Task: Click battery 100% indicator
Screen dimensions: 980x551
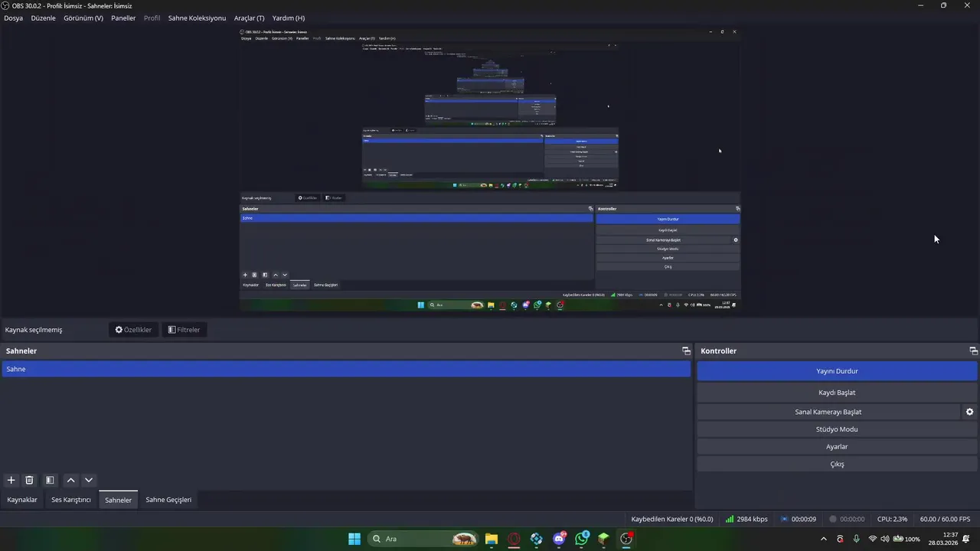Action: 906,539
